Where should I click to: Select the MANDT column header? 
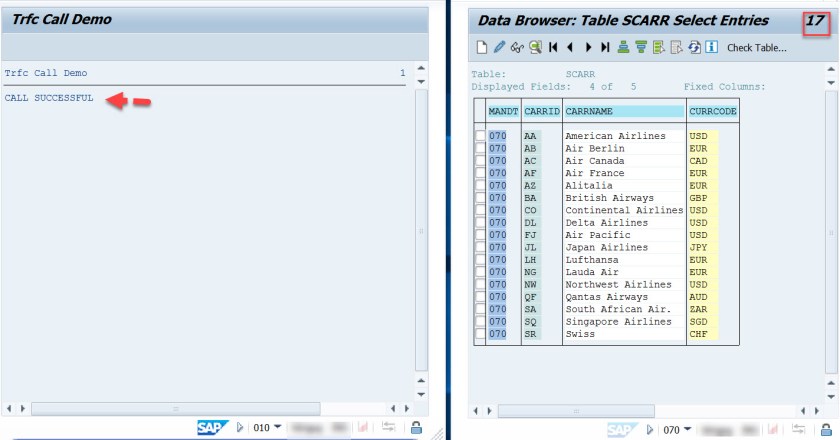point(503,111)
